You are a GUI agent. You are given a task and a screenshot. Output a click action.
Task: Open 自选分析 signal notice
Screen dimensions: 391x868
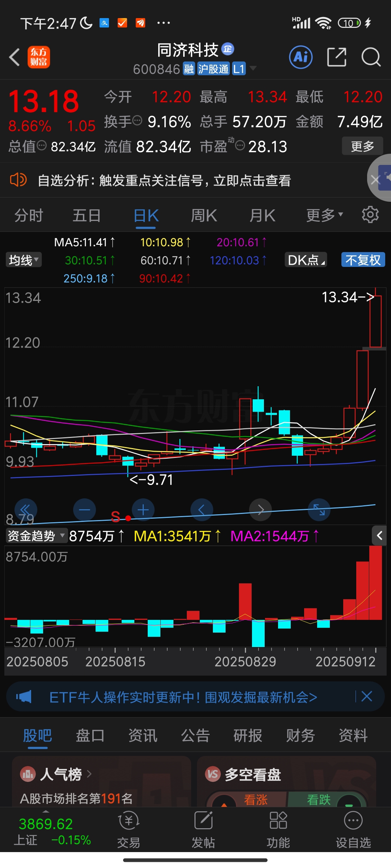click(x=164, y=180)
